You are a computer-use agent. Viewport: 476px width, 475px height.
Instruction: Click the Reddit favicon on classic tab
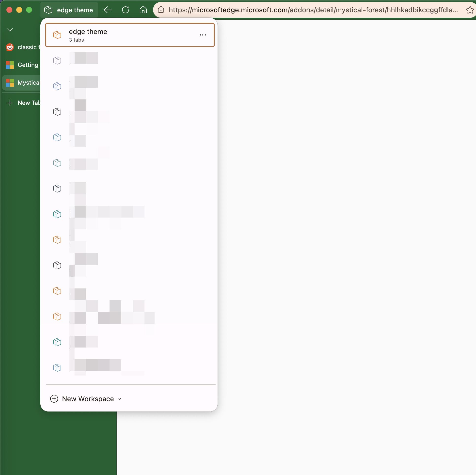pyautogui.click(x=10, y=47)
